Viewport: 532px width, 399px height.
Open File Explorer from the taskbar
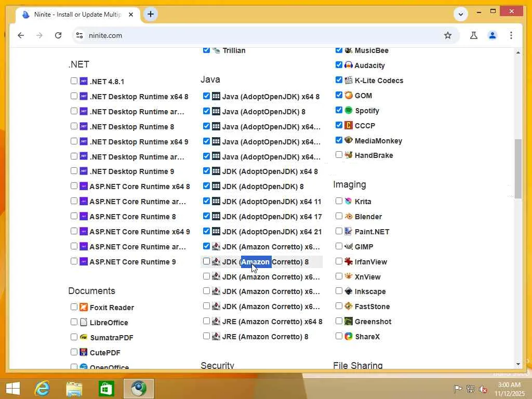coord(74,388)
